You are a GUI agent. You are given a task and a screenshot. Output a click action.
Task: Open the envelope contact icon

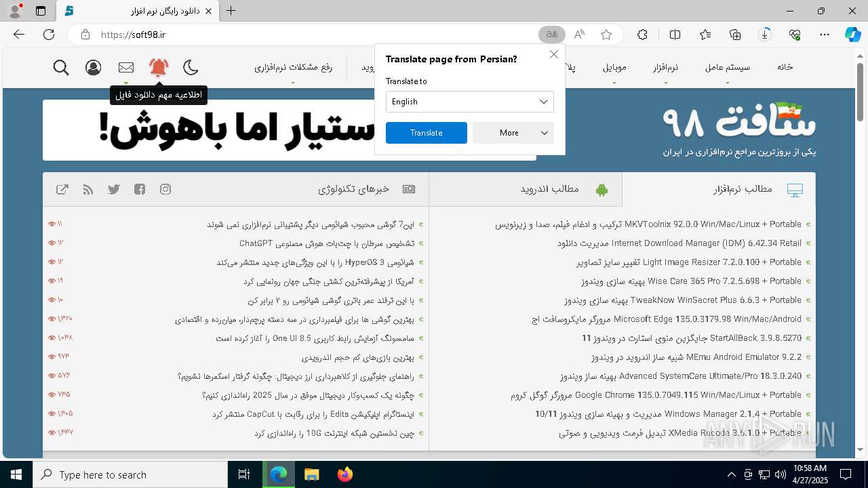(126, 67)
